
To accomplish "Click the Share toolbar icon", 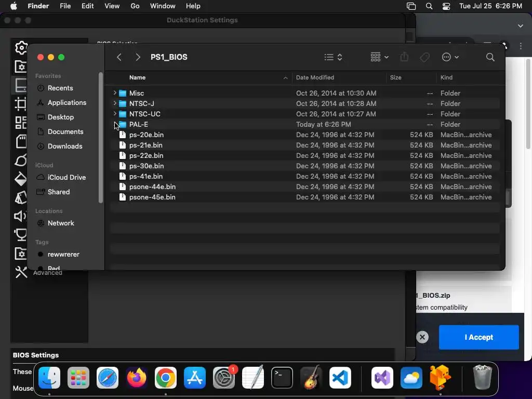I will tap(404, 57).
